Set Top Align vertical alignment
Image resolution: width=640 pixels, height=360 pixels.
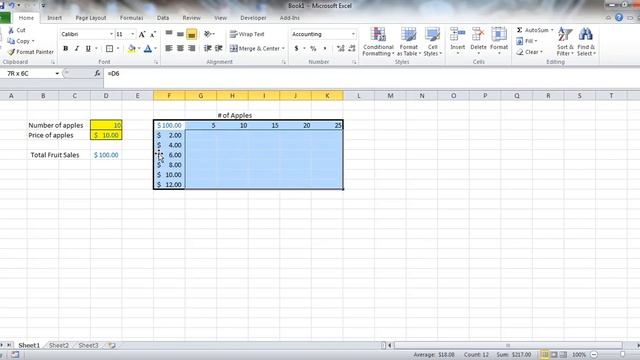click(169, 34)
